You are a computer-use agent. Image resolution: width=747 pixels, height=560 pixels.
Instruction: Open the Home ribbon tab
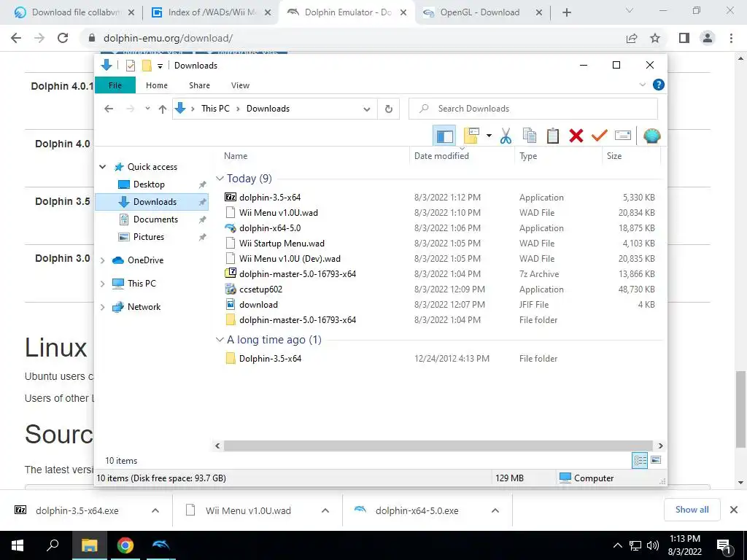coord(157,85)
